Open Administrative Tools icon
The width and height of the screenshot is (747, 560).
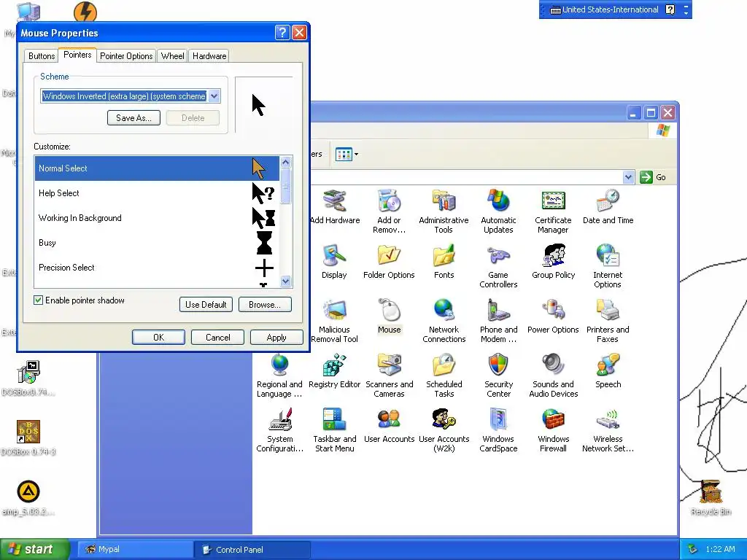tap(444, 201)
